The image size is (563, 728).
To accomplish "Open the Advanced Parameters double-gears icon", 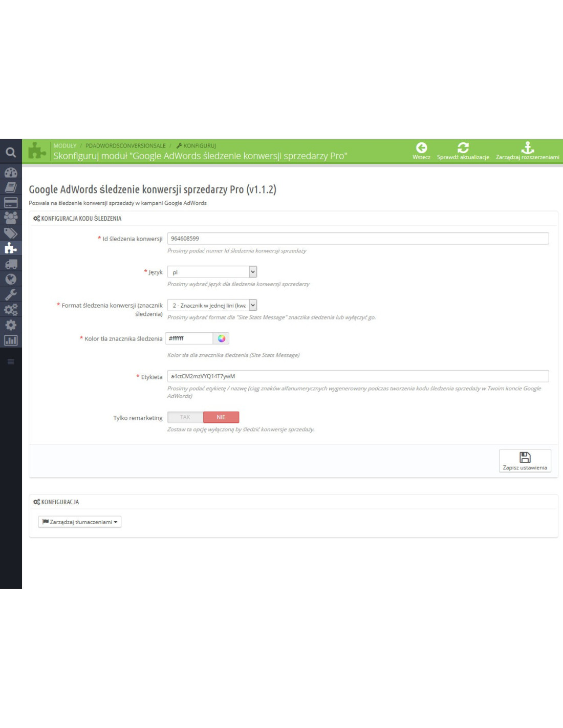I will point(11,310).
